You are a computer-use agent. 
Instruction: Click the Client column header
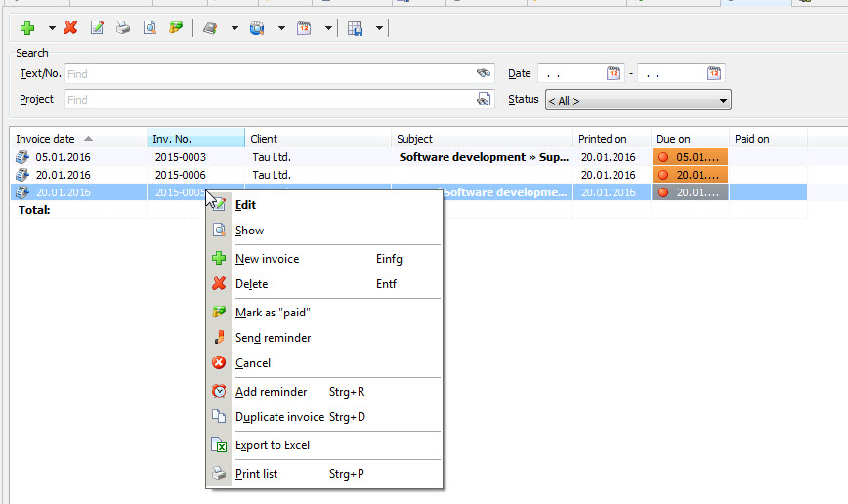point(318,139)
